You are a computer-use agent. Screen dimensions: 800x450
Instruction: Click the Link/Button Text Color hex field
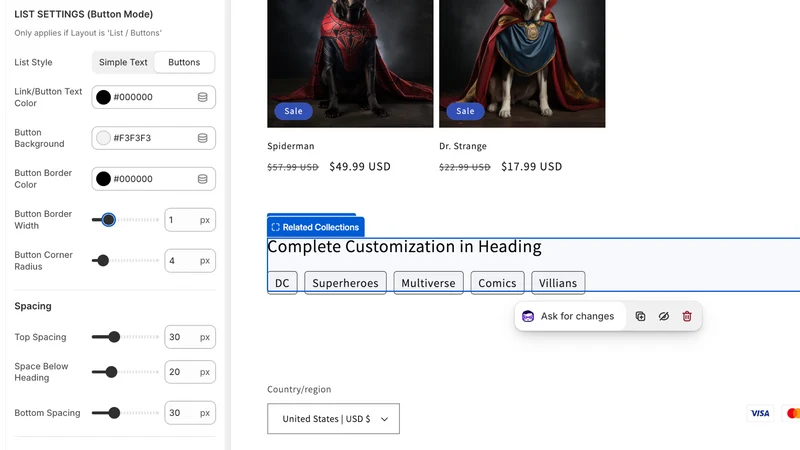pos(153,97)
